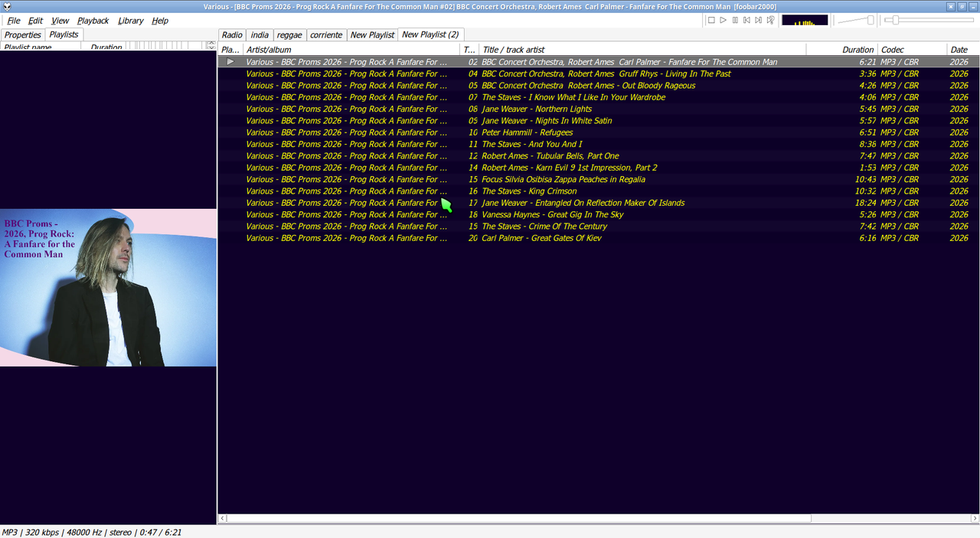Pause the current track
980x538 pixels.
[735, 20]
